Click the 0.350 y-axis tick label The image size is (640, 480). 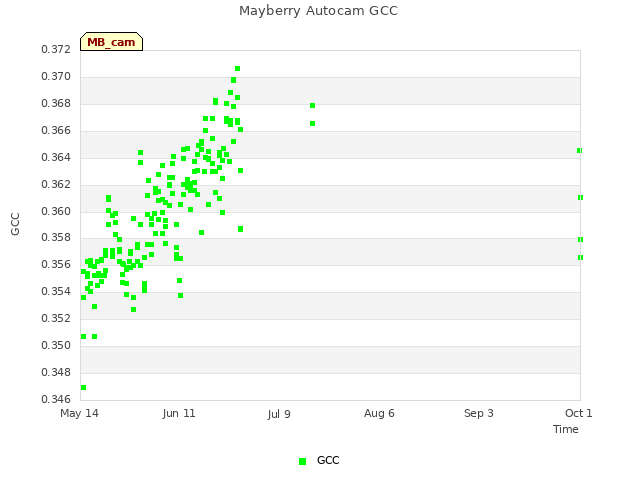[x=56, y=345]
